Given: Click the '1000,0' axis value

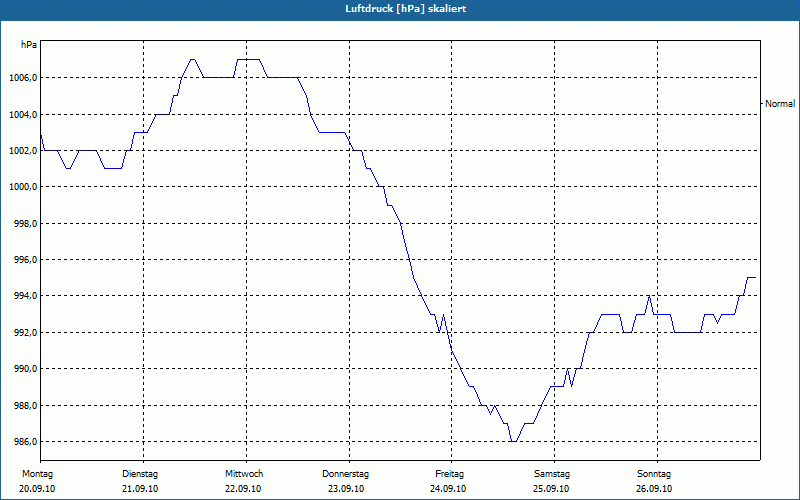Looking at the screenshot, I should point(23,187).
